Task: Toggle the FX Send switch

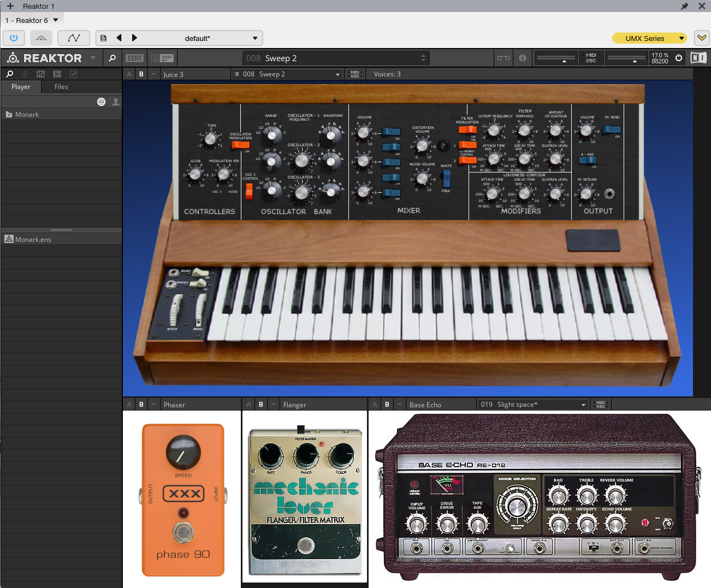Action: 612,129
